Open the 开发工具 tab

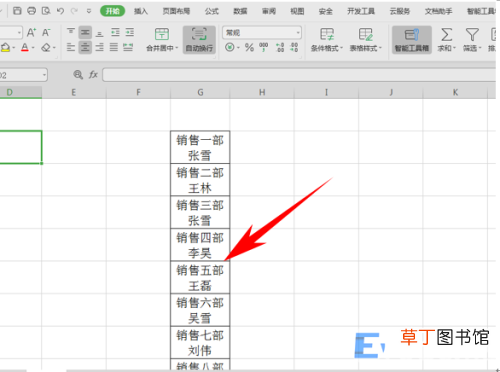pos(361,11)
